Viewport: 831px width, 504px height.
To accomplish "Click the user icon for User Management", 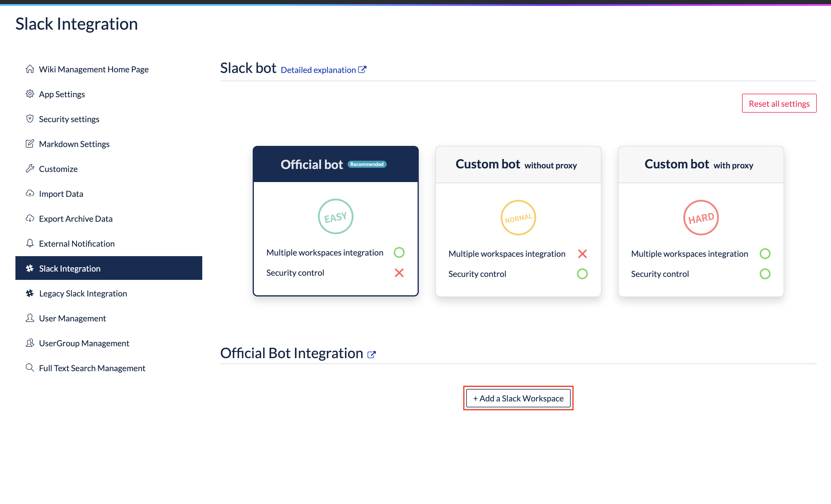I will 30,318.
